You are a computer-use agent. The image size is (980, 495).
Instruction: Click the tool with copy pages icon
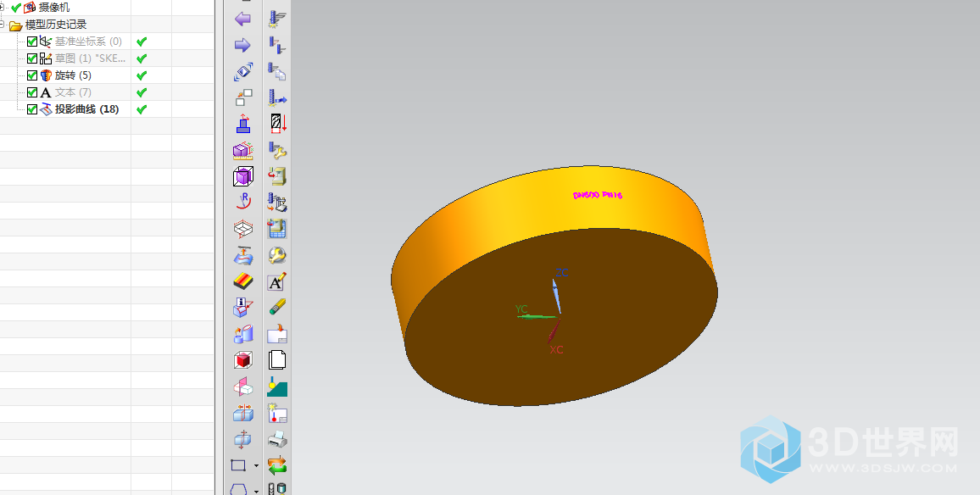coord(277,71)
